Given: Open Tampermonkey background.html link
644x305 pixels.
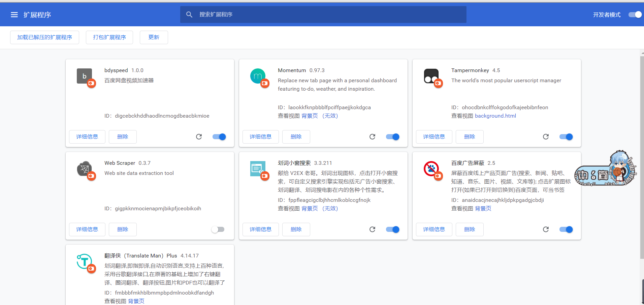Looking at the screenshot, I should tap(495, 116).
